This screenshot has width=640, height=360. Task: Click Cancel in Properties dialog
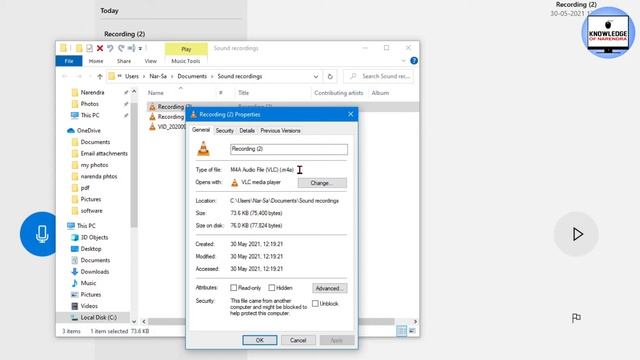[x=298, y=340]
